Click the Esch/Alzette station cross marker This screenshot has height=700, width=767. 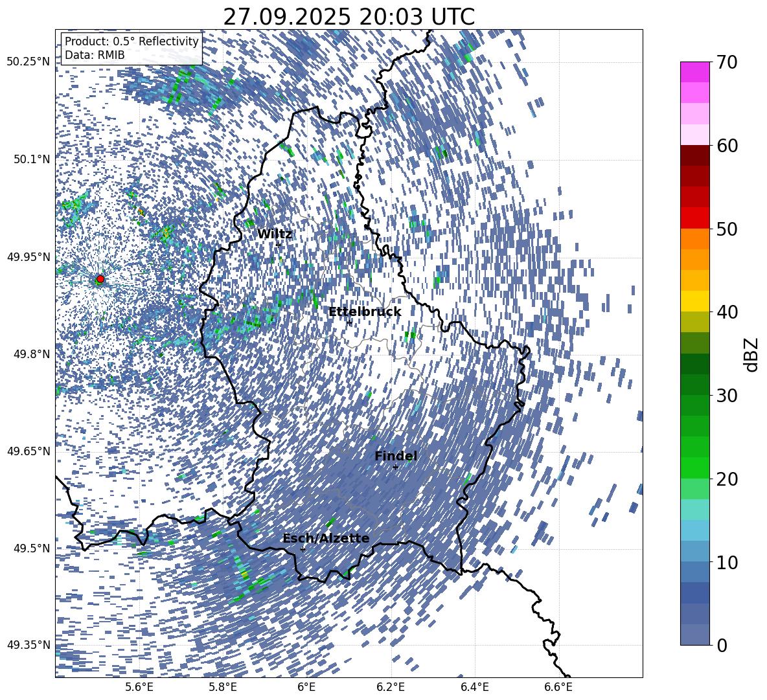303,549
